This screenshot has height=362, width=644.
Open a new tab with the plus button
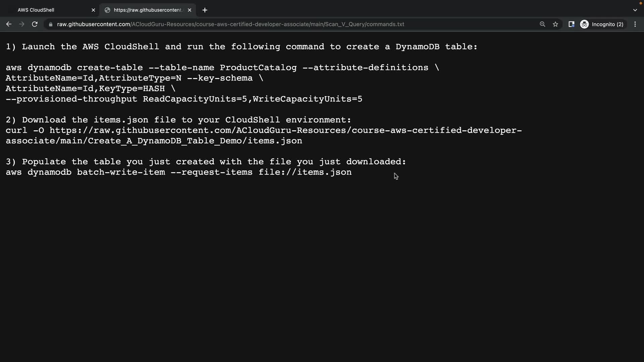[x=205, y=10]
